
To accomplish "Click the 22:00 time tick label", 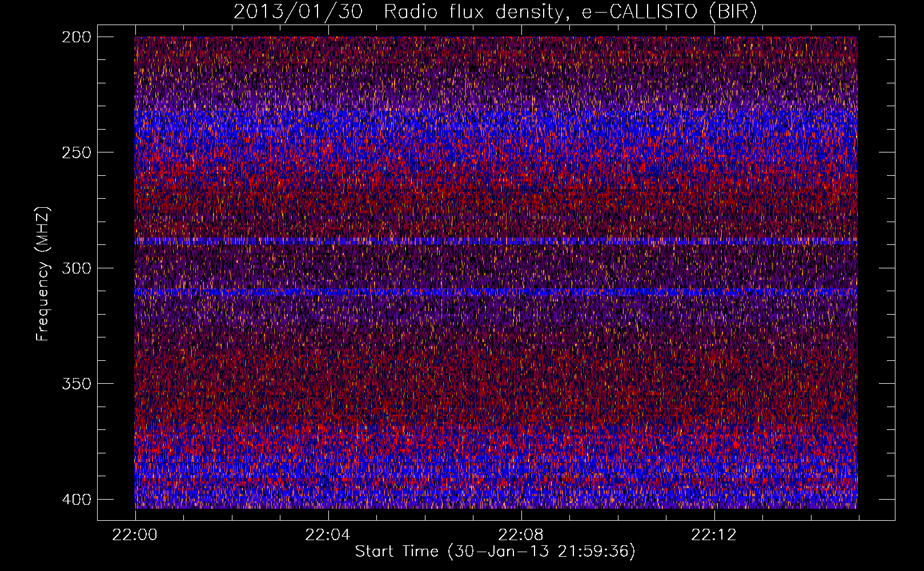I will pyautogui.click(x=135, y=535).
